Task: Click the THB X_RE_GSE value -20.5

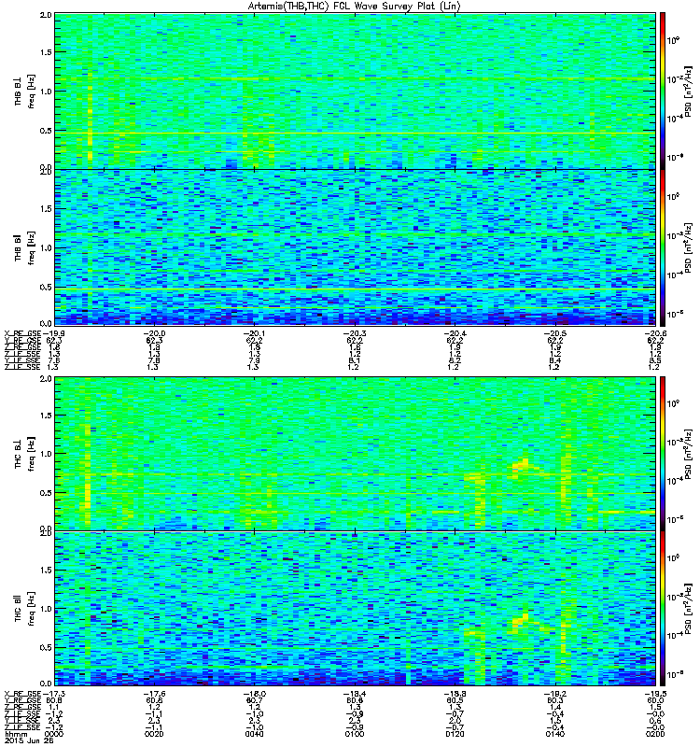Action: [555, 333]
